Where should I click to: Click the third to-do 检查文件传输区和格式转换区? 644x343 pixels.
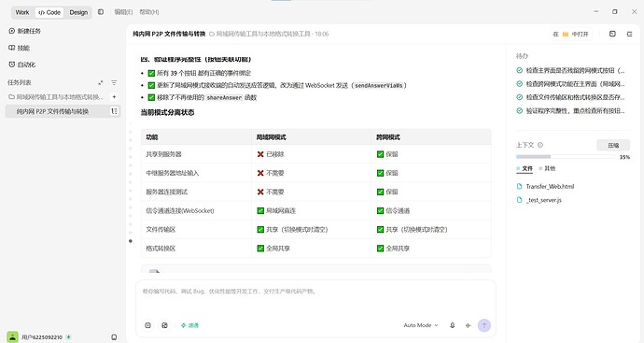pyautogui.click(x=570, y=97)
